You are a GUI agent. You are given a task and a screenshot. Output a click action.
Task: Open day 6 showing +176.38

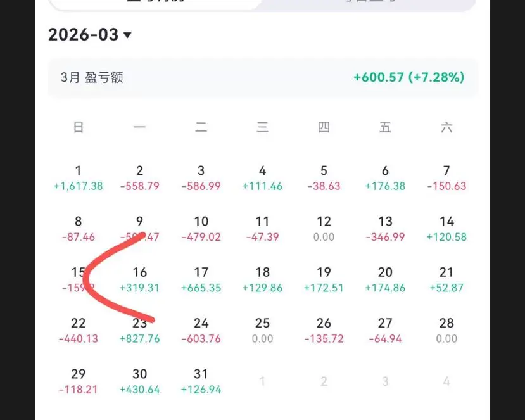(x=385, y=178)
